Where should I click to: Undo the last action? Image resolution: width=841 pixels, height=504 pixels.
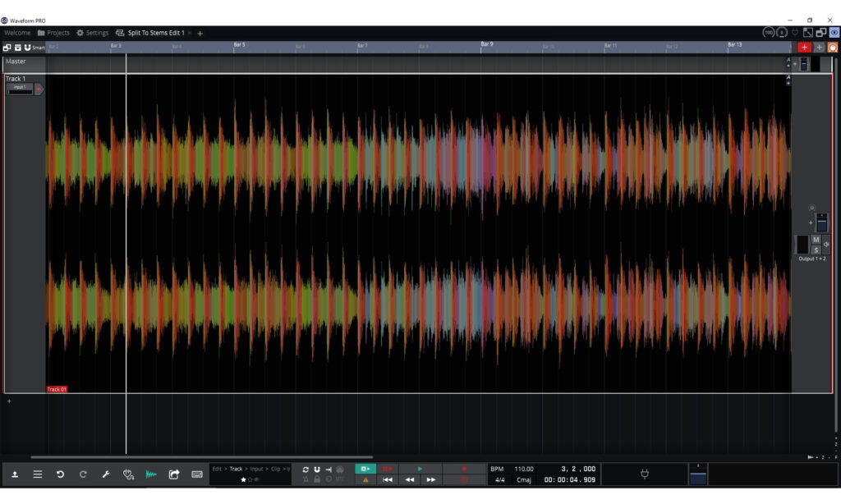point(60,474)
